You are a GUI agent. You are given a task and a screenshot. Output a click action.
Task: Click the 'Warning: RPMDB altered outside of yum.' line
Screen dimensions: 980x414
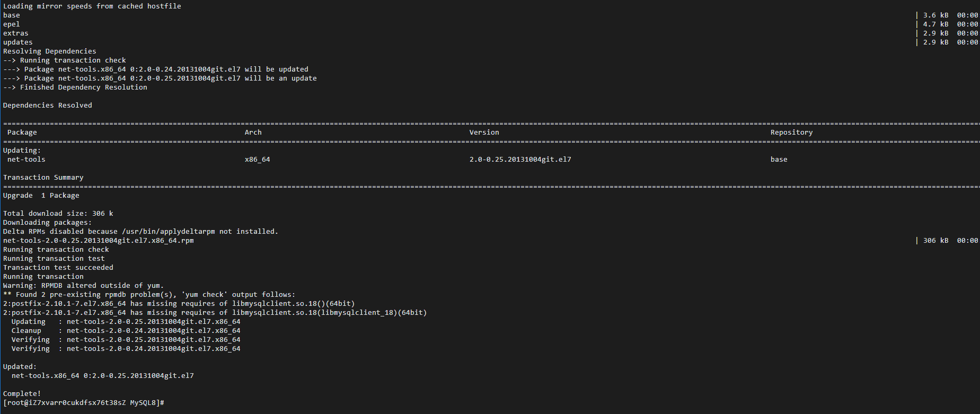click(83, 286)
